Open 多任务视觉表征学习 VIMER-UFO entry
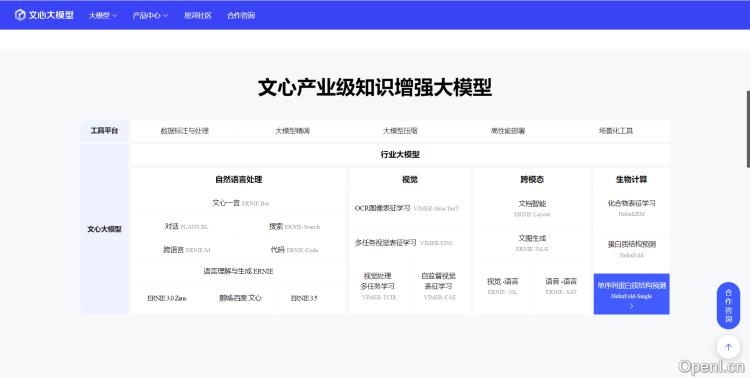This screenshot has width=750, height=378. tap(403, 243)
